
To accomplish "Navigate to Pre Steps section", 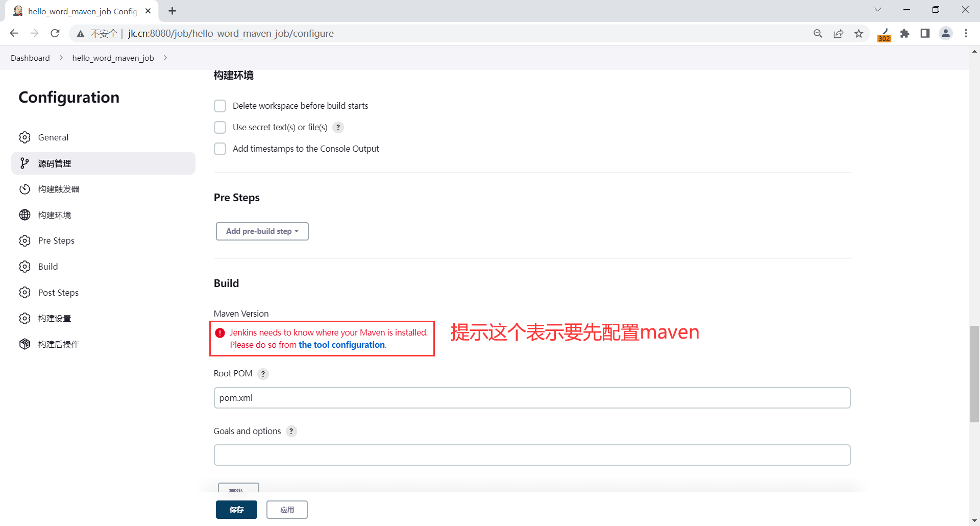I will (103, 241).
